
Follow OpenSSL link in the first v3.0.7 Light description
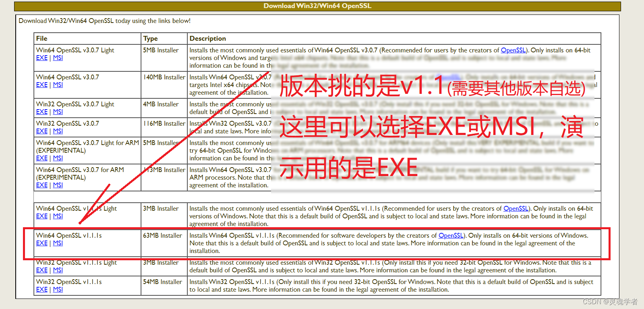[x=513, y=50]
